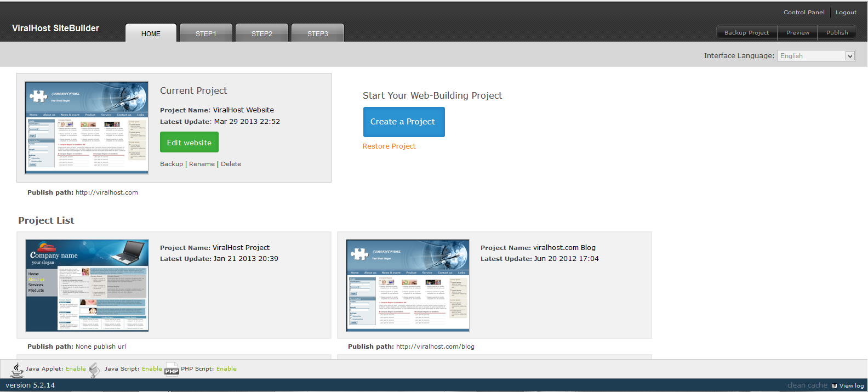Click the green Edit website button
The width and height of the screenshot is (868, 392).
coord(189,143)
